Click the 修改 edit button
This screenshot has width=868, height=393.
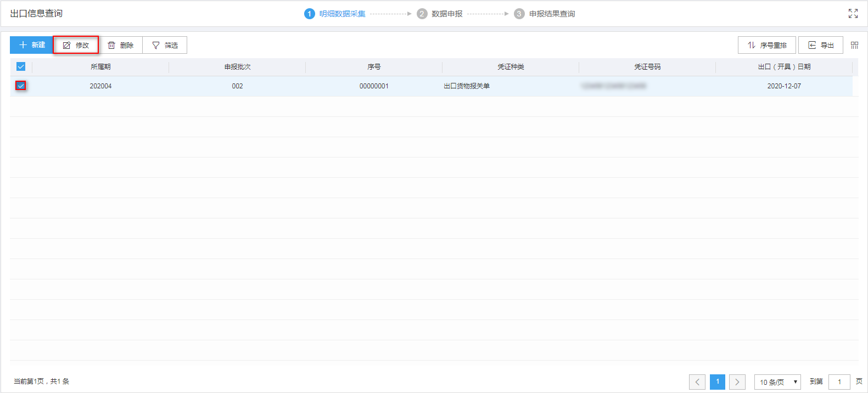tap(76, 45)
